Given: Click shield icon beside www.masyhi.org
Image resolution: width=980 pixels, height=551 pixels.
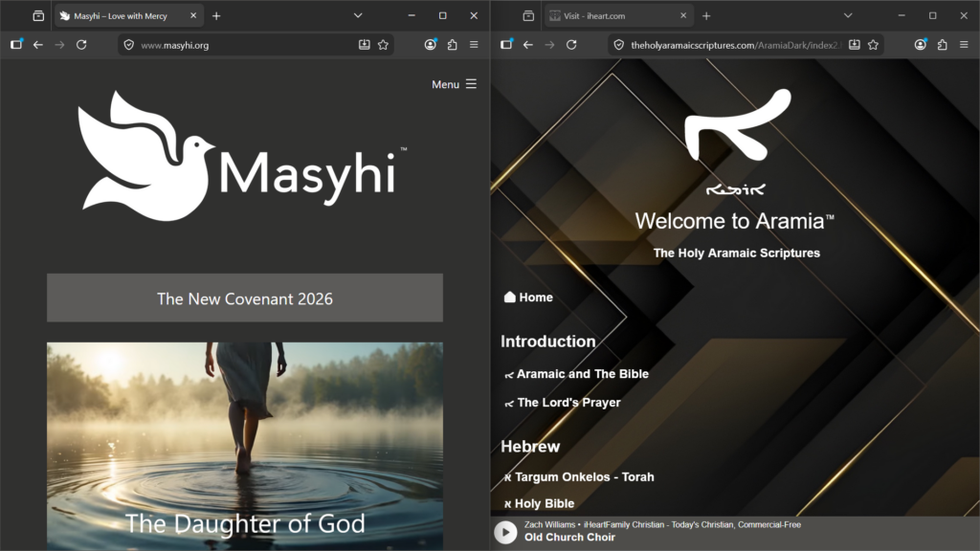Looking at the screenshot, I should (129, 45).
